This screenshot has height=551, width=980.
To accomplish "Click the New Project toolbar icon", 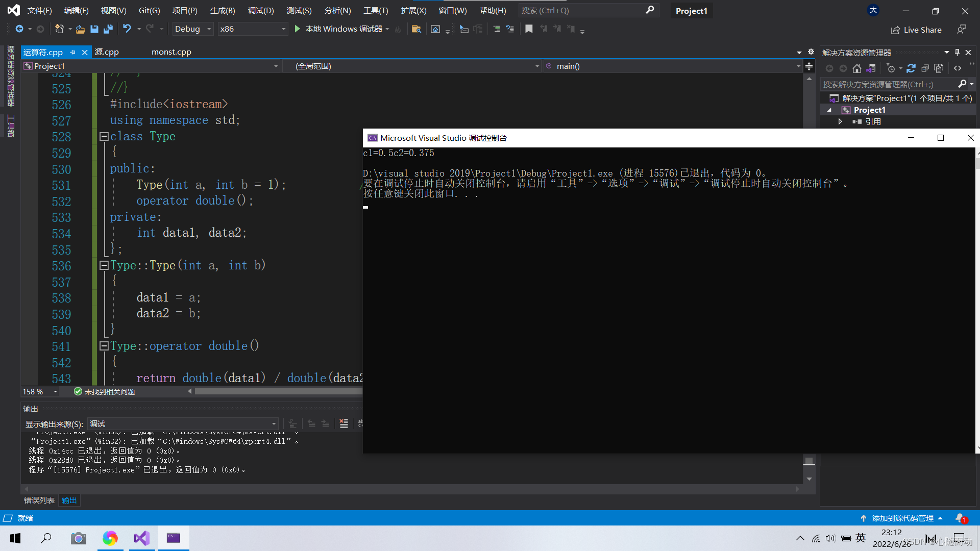I will 59,29.
